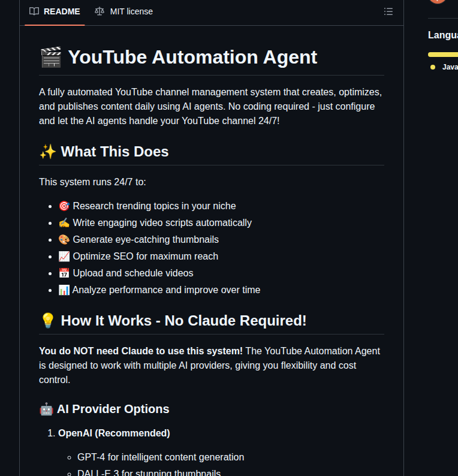Click the How It Works - No Claude Required heading
The height and width of the screenshot is (476, 458).
click(183, 321)
